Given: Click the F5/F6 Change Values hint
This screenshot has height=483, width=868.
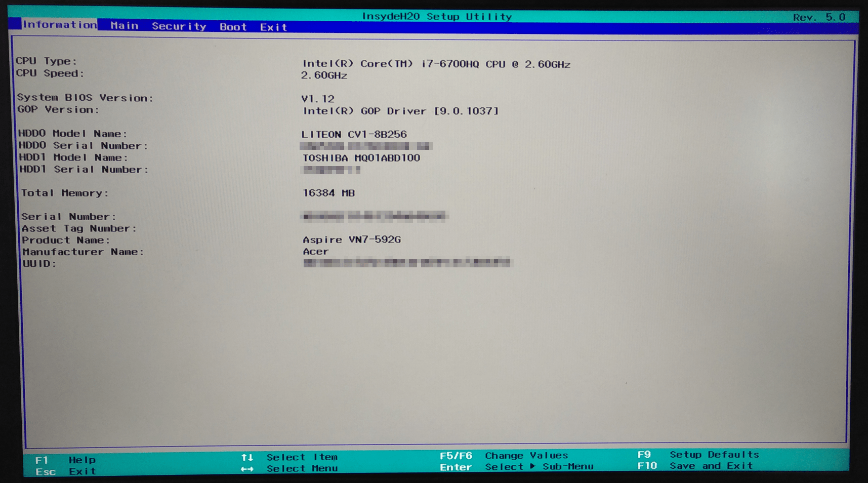Looking at the screenshot, I should (x=504, y=456).
